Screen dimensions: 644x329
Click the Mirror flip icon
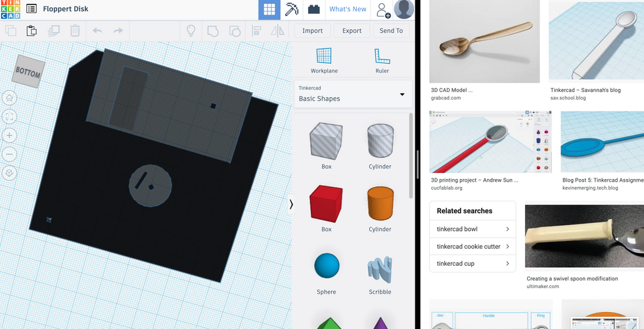click(x=278, y=31)
